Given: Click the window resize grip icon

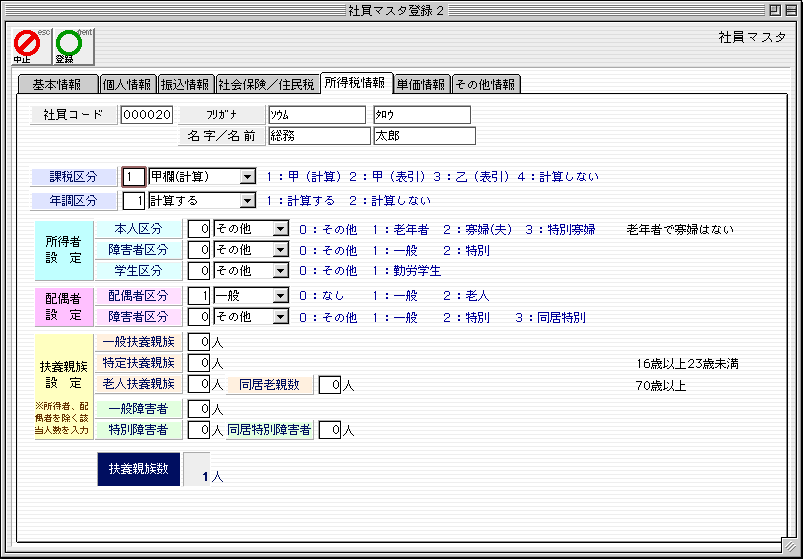Looking at the screenshot, I should click(791, 548).
